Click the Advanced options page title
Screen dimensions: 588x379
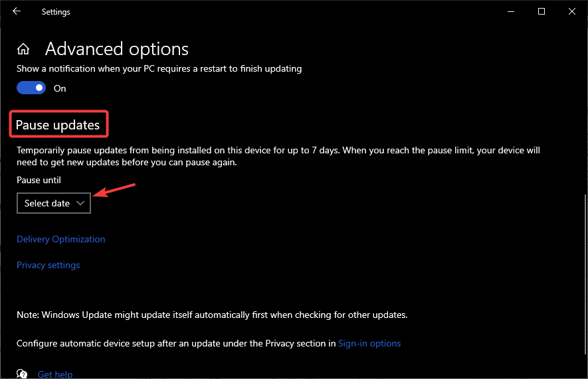[x=117, y=49]
